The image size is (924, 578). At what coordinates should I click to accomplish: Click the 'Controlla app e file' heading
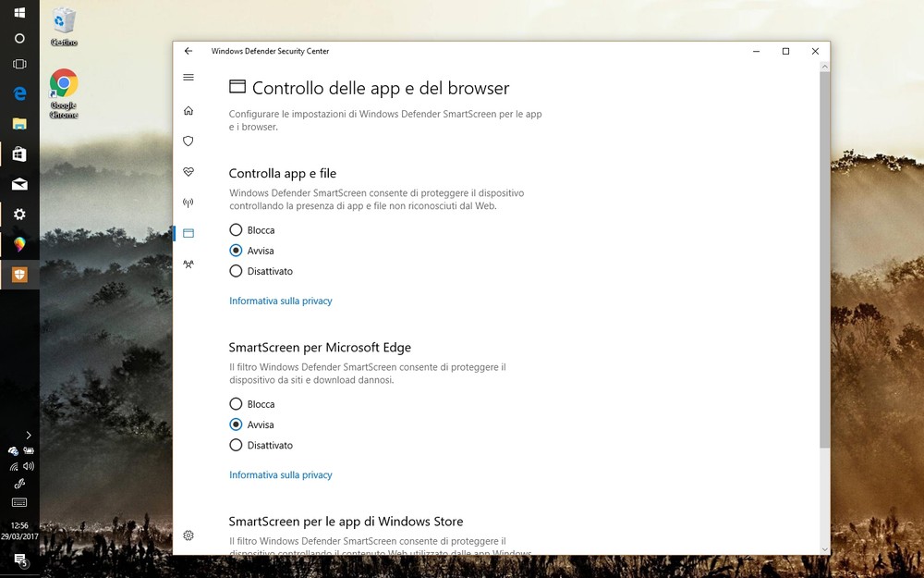282,174
